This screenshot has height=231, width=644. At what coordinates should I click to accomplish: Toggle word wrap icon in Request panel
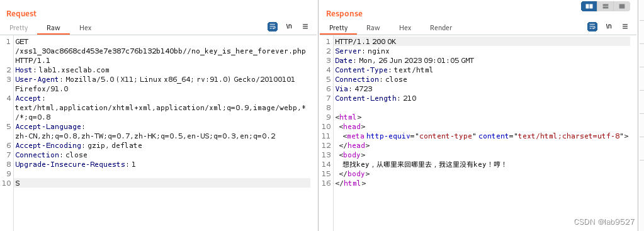273,26
